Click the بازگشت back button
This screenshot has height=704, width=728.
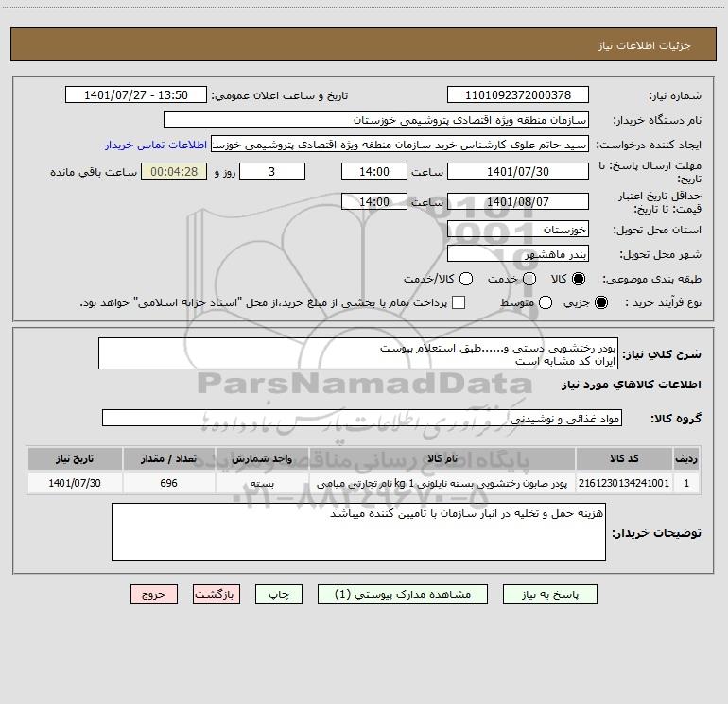(x=217, y=594)
